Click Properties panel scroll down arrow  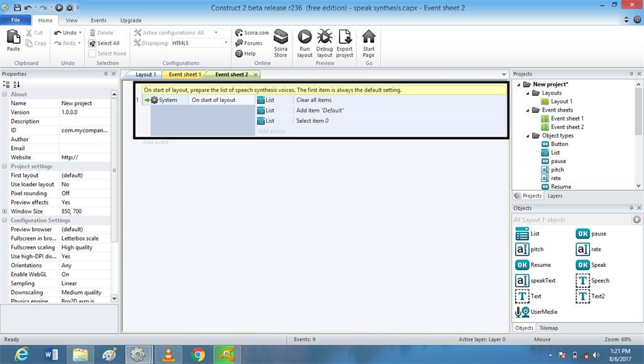pyautogui.click(x=114, y=299)
